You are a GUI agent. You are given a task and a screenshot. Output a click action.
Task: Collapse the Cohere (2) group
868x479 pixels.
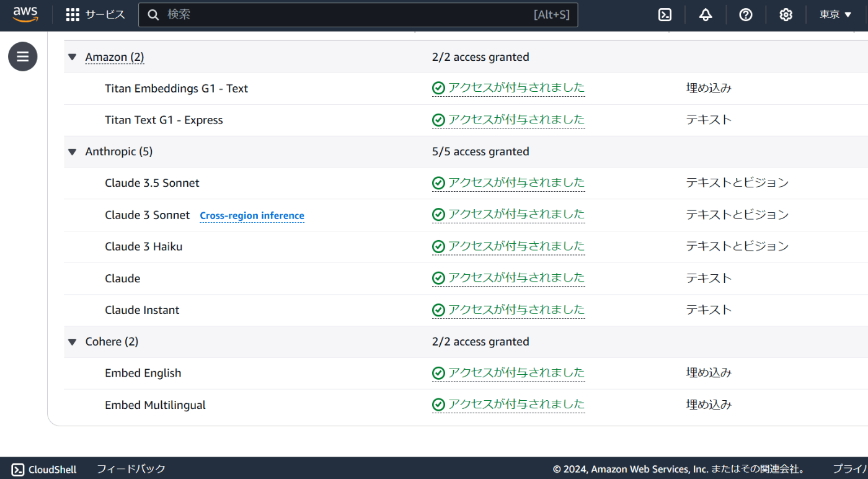point(73,342)
